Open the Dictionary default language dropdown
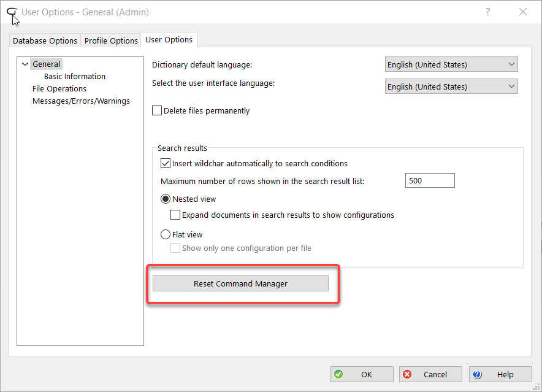542x392 pixels. pos(451,64)
